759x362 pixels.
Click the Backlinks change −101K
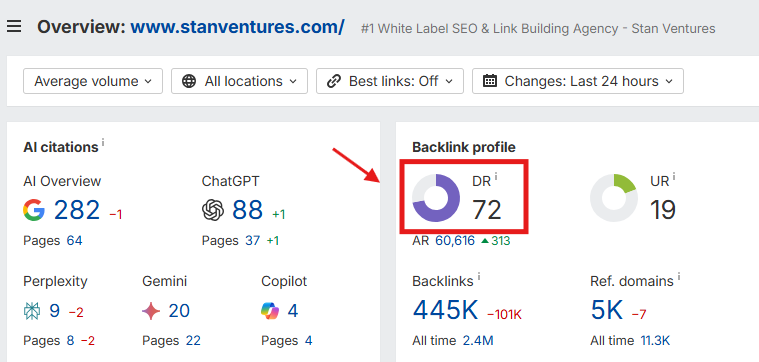[x=504, y=315]
